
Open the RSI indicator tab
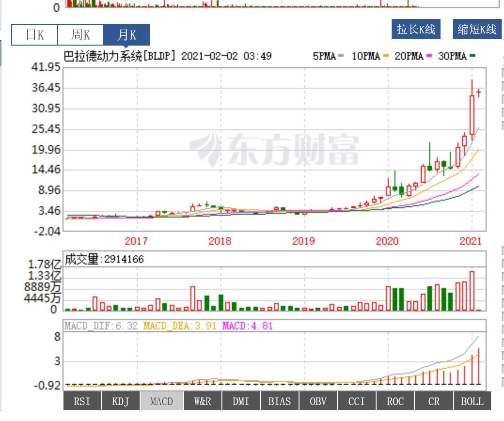coord(82,401)
